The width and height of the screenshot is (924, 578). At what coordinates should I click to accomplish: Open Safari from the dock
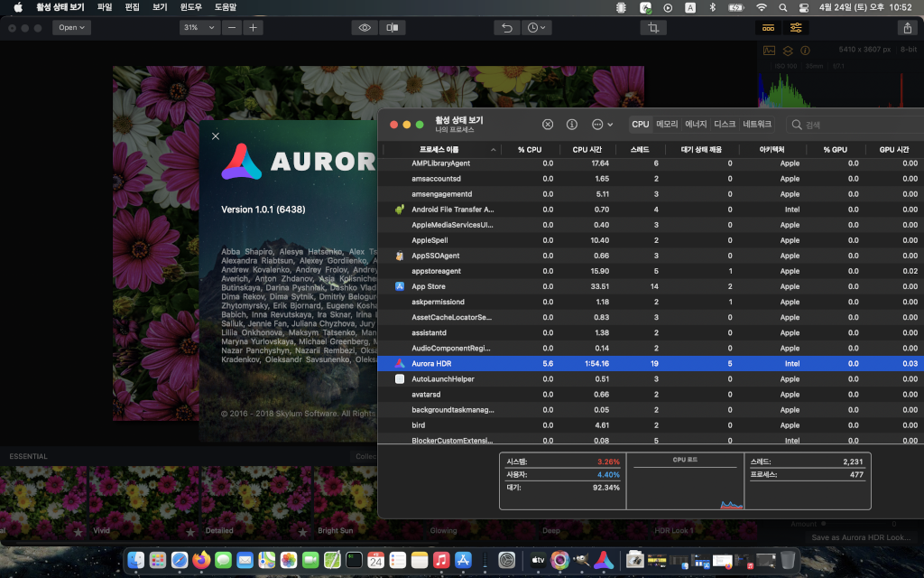pyautogui.click(x=180, y=560)
